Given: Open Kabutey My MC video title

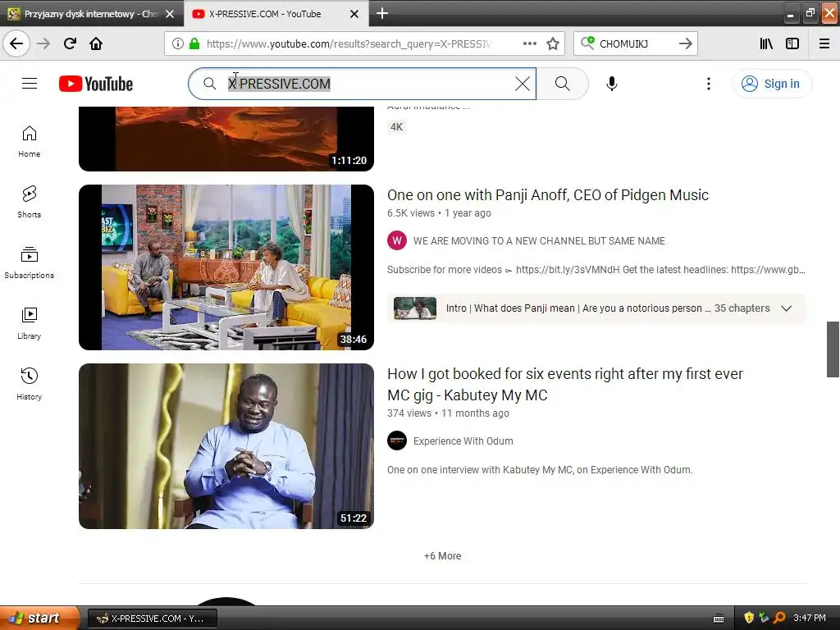Looking at the screenshot, I should pos(565,385).
